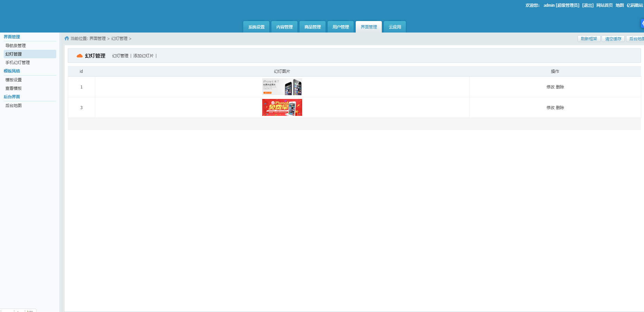Open the iPhone 6 slide thumbnail for id 1
Image resolution: width=644 pixels, height=312 pixels.
[282, 87]
